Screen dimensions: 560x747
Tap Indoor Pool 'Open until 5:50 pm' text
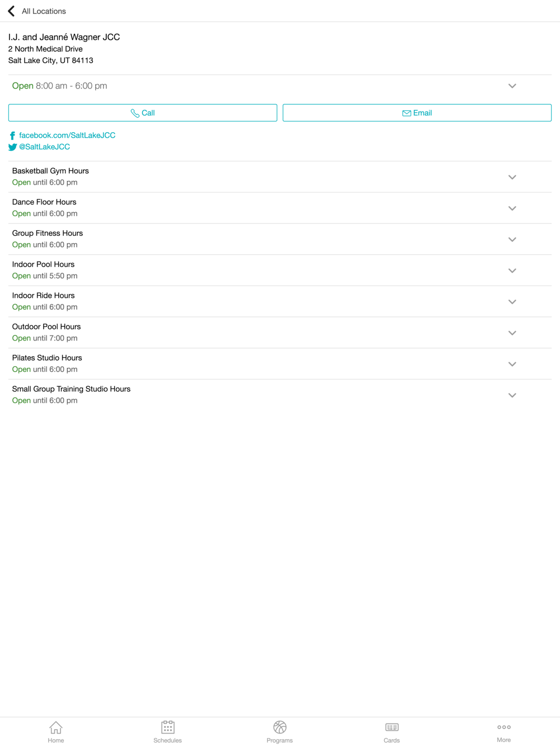pyautogui.click(x=45, y=276)
